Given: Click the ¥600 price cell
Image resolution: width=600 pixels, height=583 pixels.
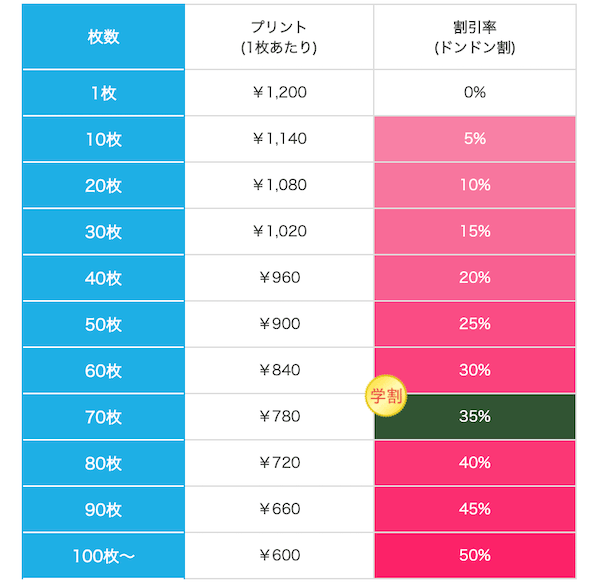Looking at the screenshot, I should [279, 555].
